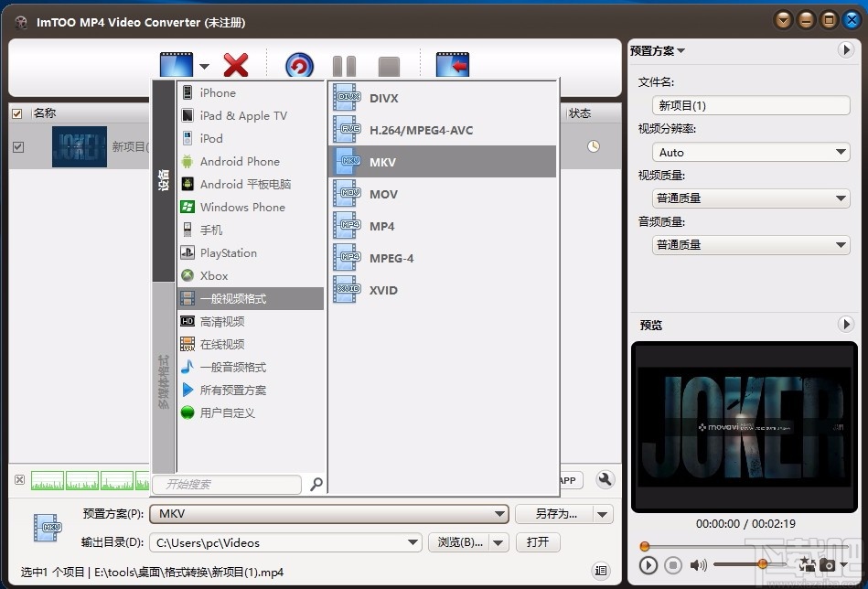Click the export filmstrip icon on the toolbar

pos(451,63)
